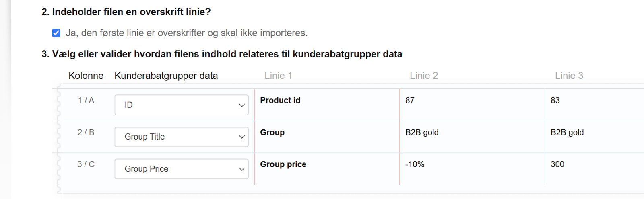Click the Kunderabatgrupper data column header
This screenshot has width=644, height=199.
pyautogui.click(x=166, y=76)
